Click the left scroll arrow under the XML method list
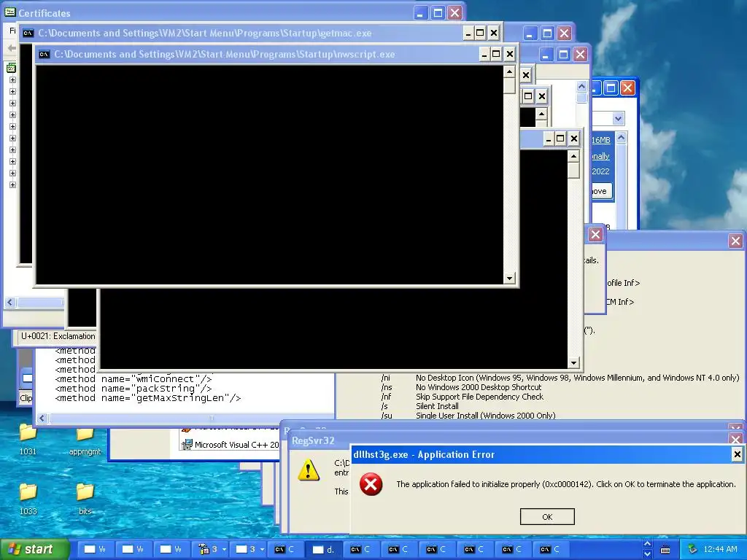This screenshot has width=747, height=560. 42,418
